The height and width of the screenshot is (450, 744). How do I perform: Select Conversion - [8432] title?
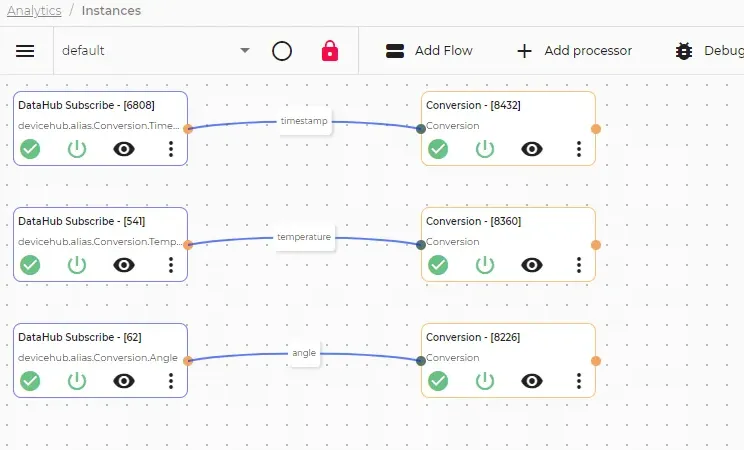click(473, 105)
